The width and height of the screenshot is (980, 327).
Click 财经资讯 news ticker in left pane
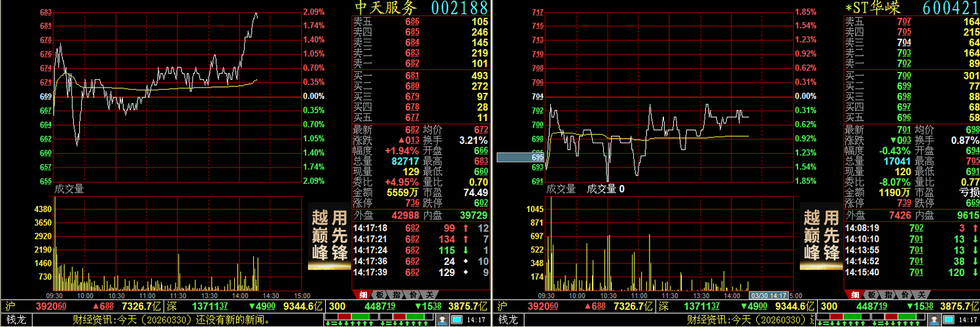(x=171, y=320)
